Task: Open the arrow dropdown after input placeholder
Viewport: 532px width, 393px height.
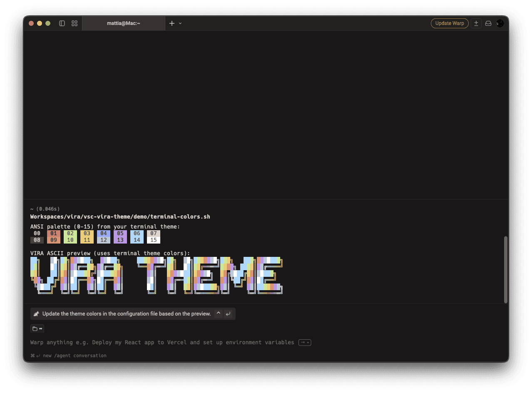Action: click(x=305, y=343)
